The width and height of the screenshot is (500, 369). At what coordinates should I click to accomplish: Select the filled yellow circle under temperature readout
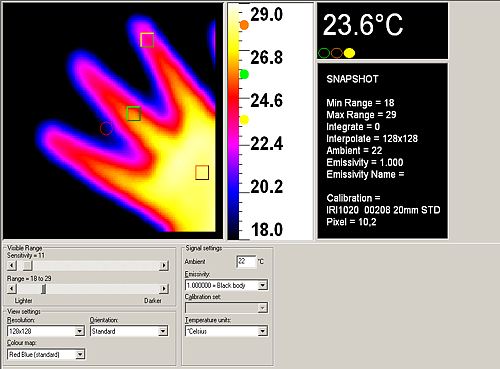(349, 53)
